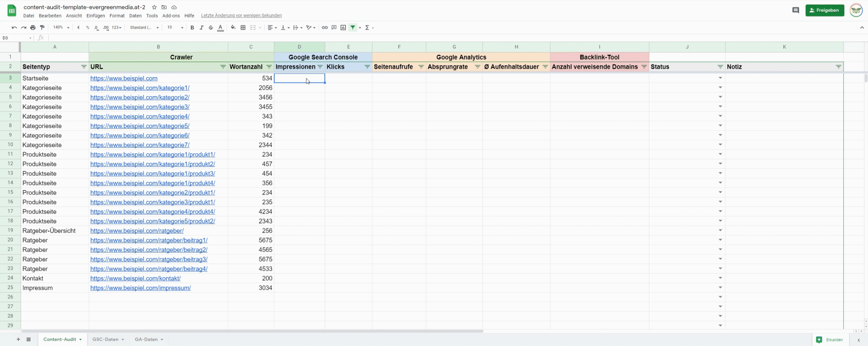Open the Daten menu
Viewport: 868px width, 346px height.
135,16
